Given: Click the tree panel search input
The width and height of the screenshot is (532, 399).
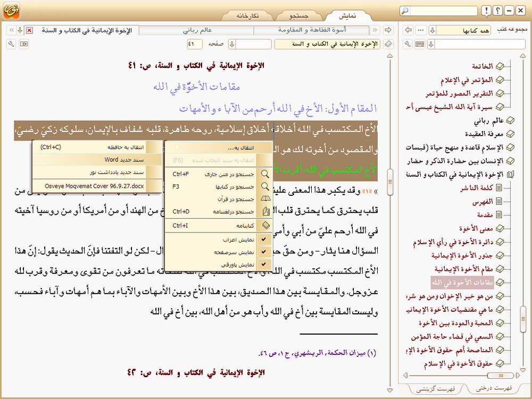Looking at the screenshot, I should (480, 44).
